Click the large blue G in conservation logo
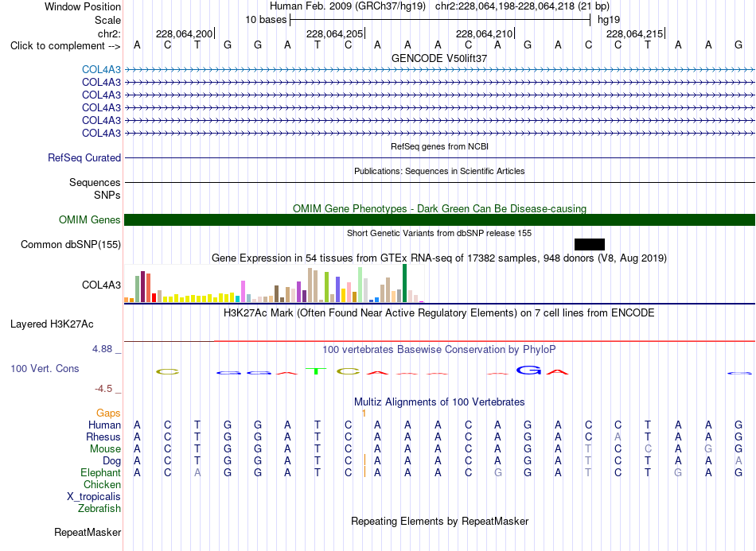 [528, 370]
